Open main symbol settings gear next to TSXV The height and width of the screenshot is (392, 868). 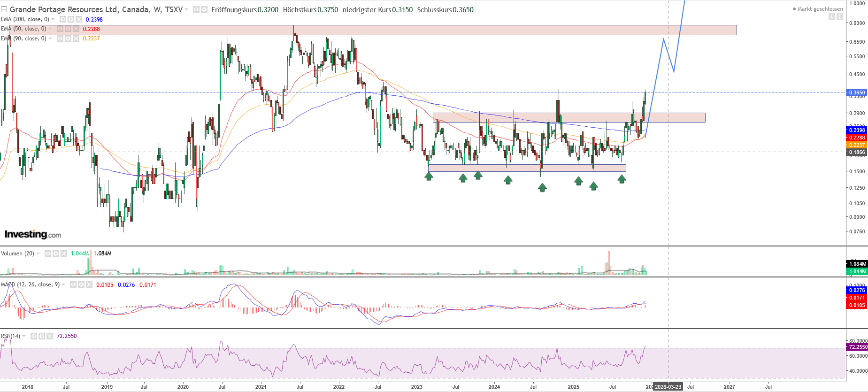point(204,9)
